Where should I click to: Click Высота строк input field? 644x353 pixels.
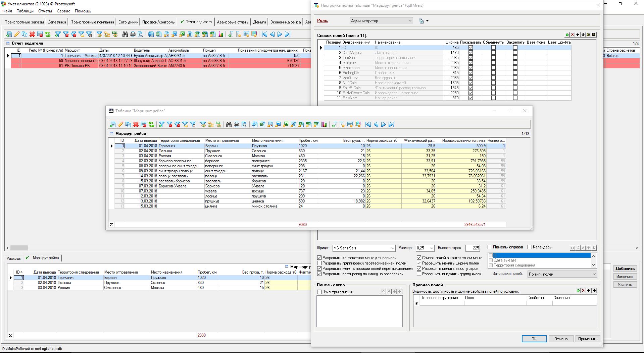(473, 248)
